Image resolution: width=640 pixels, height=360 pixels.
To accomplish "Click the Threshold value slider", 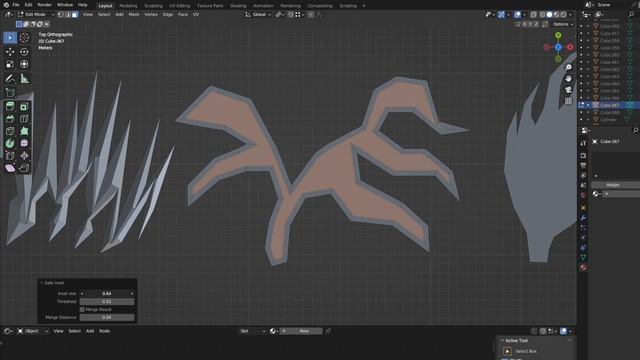I will point(107,301).
